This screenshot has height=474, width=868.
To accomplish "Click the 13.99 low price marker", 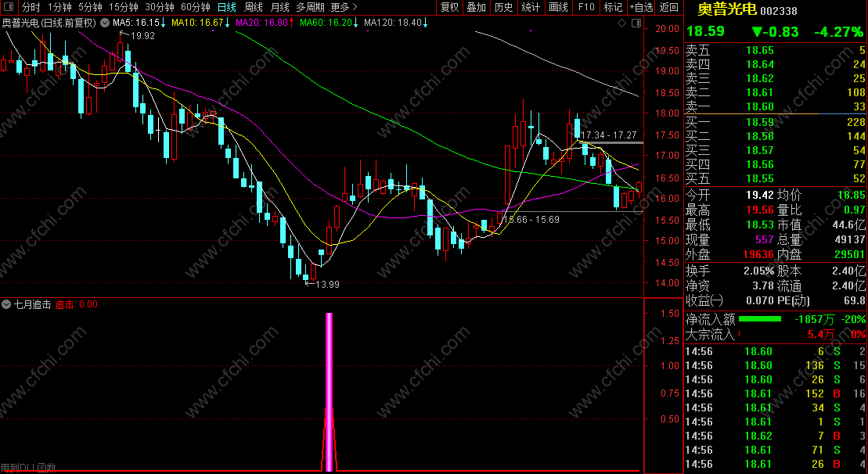I will point(327,284).
